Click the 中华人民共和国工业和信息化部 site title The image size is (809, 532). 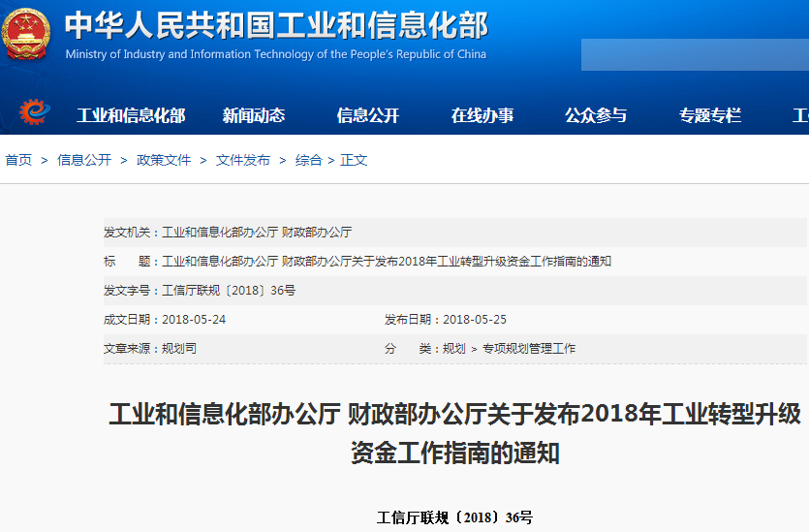point(276,24)
